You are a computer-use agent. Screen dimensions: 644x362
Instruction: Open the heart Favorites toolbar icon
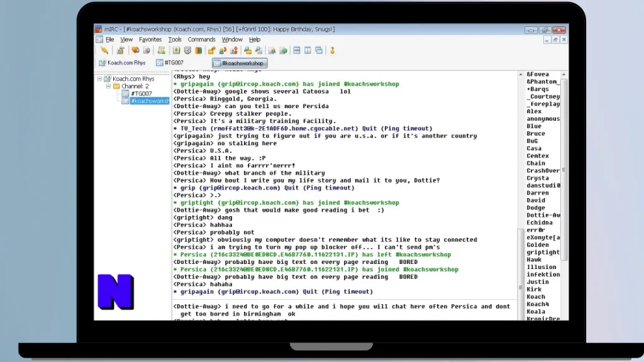click(x=135, y=50)
